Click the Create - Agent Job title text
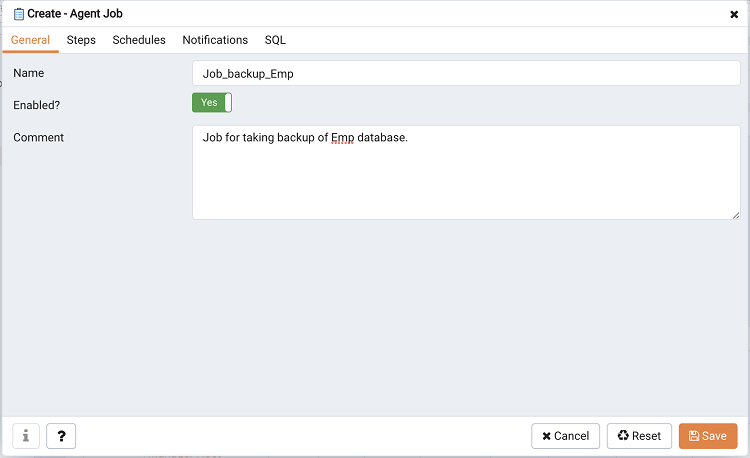This screenshot has height=458, width=750. pos(75,14)
